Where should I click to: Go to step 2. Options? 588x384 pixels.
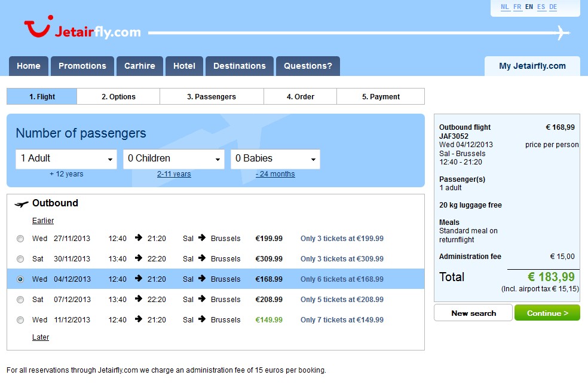pos(118,96)
